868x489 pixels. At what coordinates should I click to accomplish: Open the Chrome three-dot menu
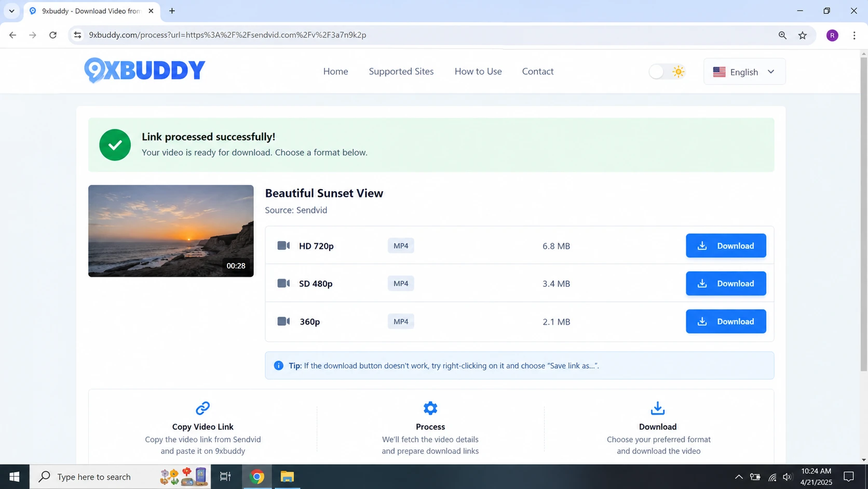(854, 35)
